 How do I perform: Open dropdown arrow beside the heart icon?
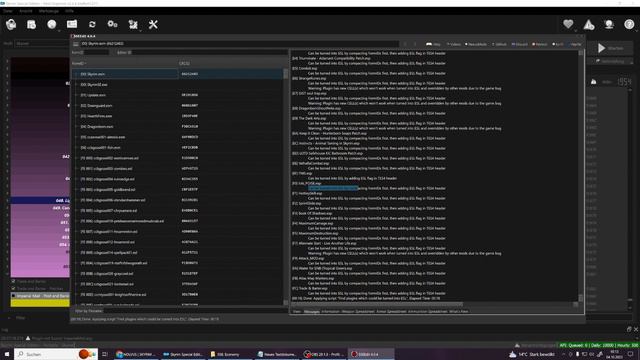tap(575, 30)
